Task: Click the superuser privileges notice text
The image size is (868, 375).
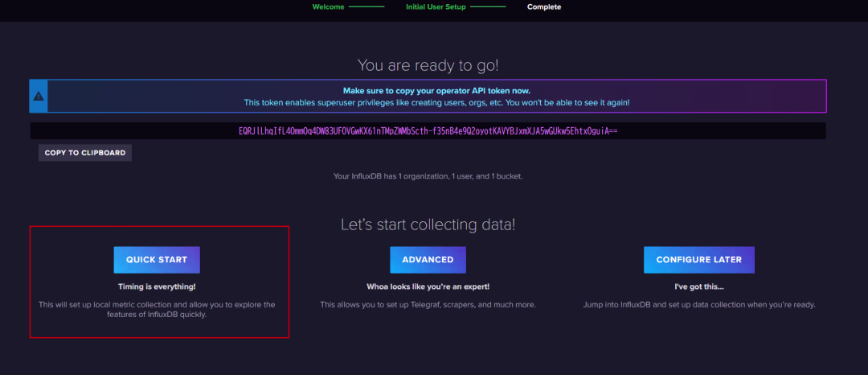Action: [436, 102]
